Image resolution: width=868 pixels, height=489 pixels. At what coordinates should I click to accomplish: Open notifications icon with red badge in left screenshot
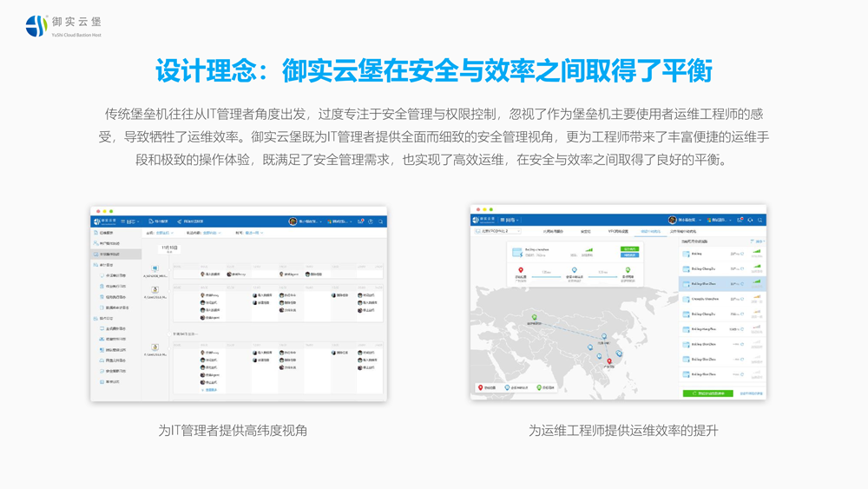[360, 221]
